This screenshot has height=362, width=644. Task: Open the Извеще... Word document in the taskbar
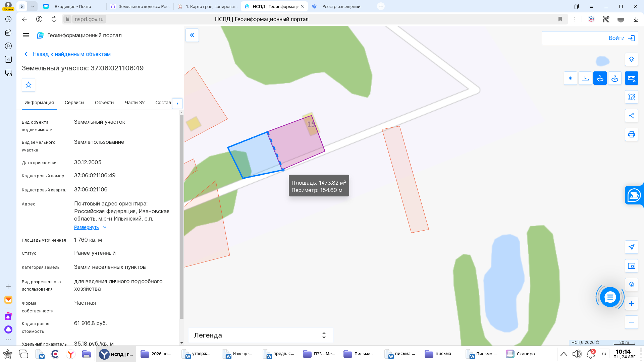238,354
